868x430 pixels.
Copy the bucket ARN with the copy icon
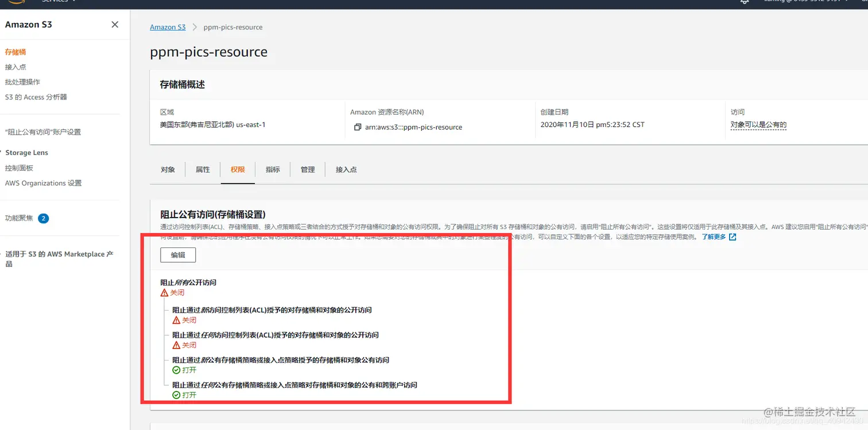tap(358, 127)
